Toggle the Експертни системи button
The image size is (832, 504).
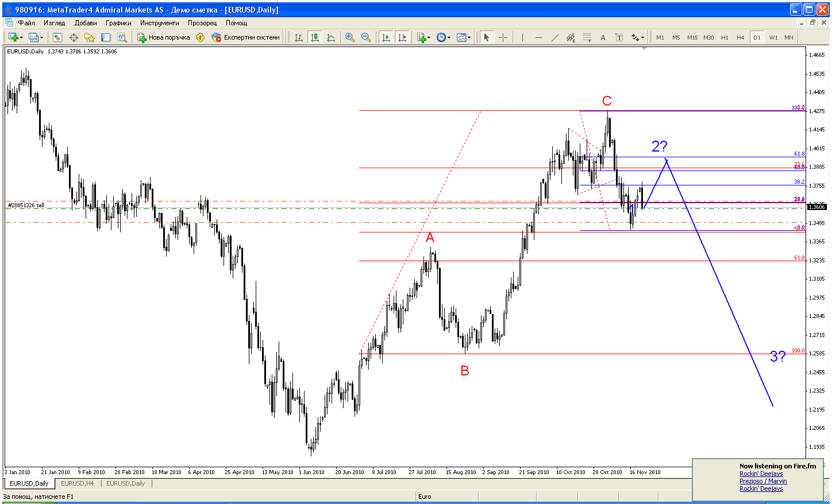(x=246, y=37)
